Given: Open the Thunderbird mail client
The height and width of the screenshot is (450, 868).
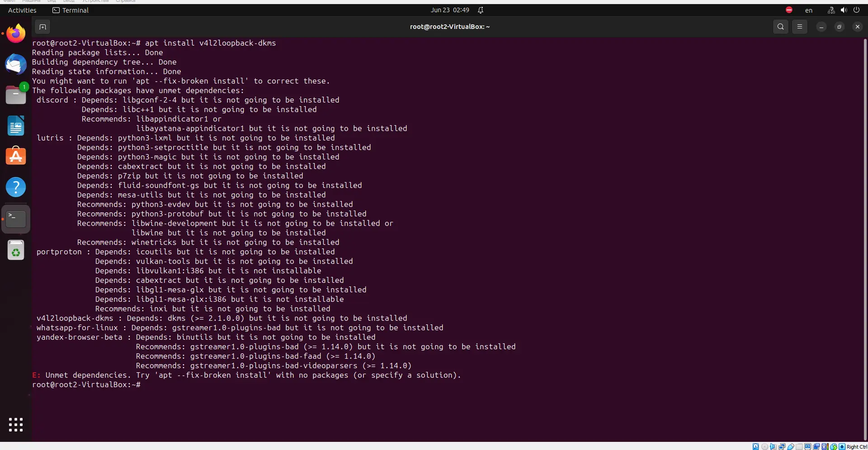Looking at the screenshot, I should pos(16,64).
